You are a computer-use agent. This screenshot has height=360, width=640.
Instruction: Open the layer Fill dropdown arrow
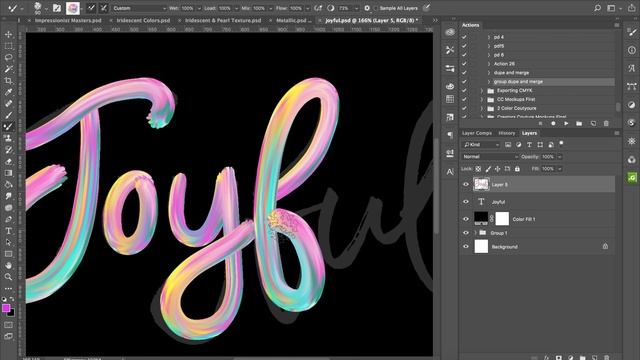(560, 169)
